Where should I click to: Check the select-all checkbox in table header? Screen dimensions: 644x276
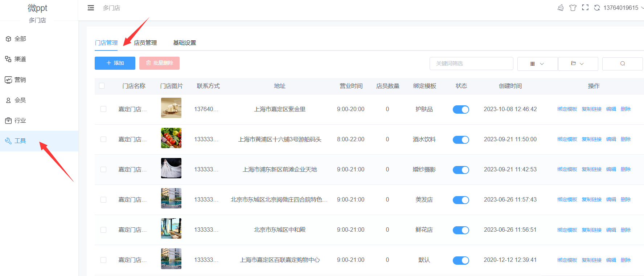point(102,86)
